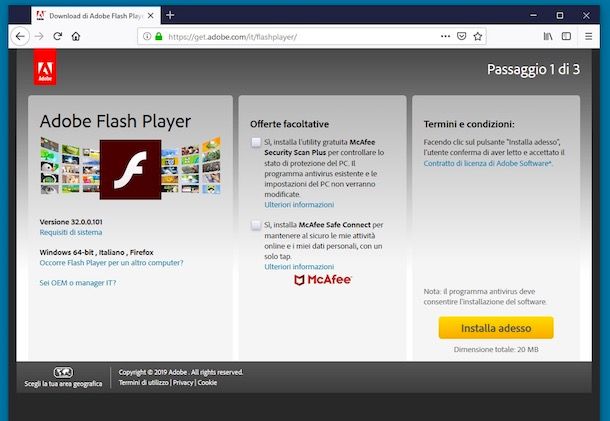Click Windows 64-bit, Italiano, Firefox text
The height and width of the screenshot is (421, 610).
(96, 252)
